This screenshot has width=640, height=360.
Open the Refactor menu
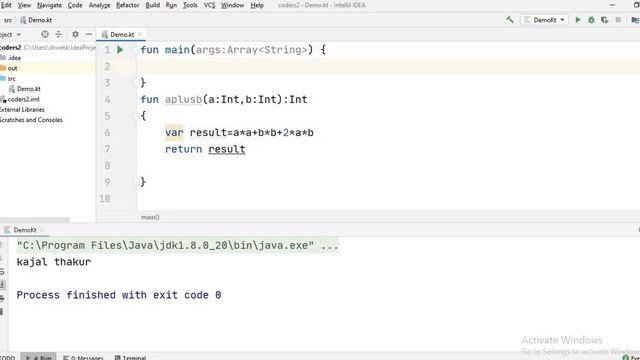coord(128,5)
